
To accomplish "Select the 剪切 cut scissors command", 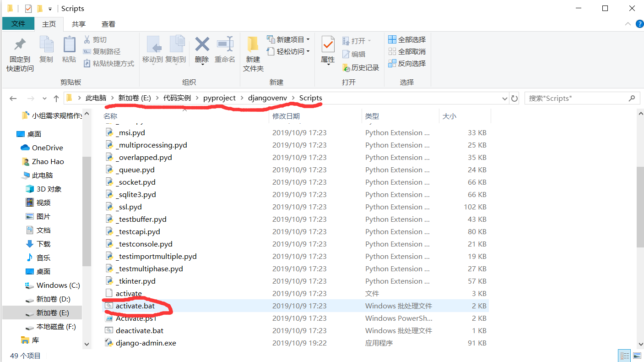I will 95,40.
